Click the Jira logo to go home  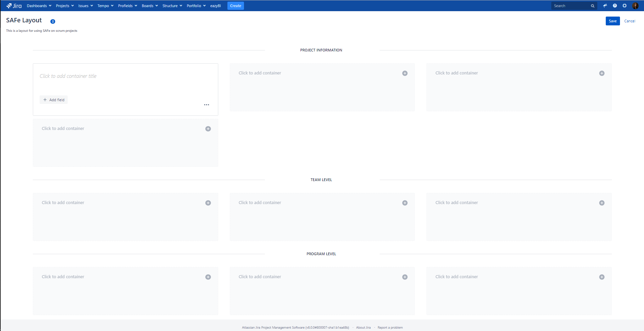pyautogui.click(x=14, y=5)
